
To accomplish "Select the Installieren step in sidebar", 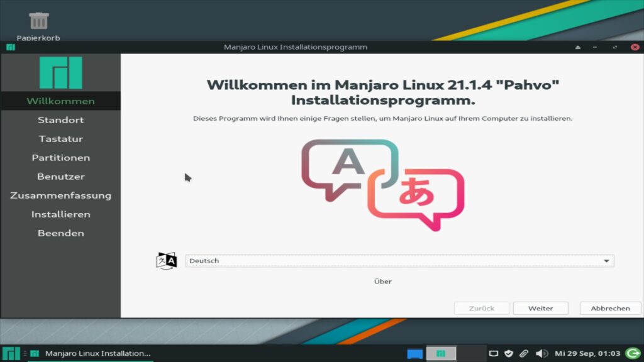I will [x=61, y=214].
